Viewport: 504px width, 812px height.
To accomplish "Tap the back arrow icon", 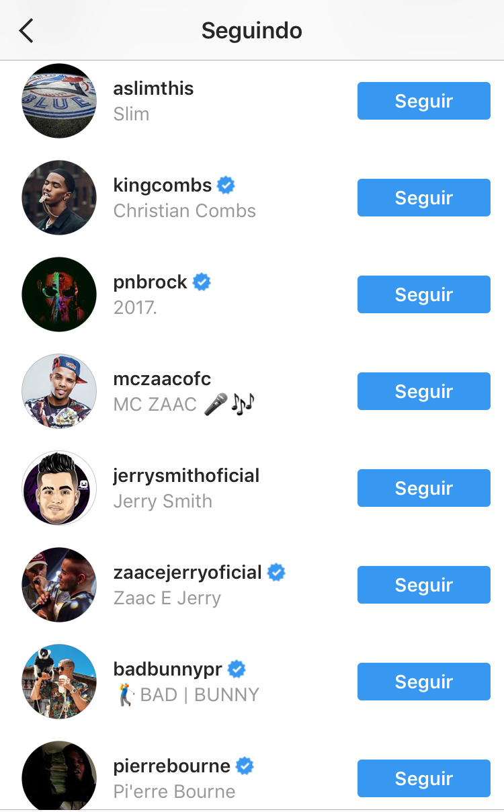I will click(x=26, y=31).
